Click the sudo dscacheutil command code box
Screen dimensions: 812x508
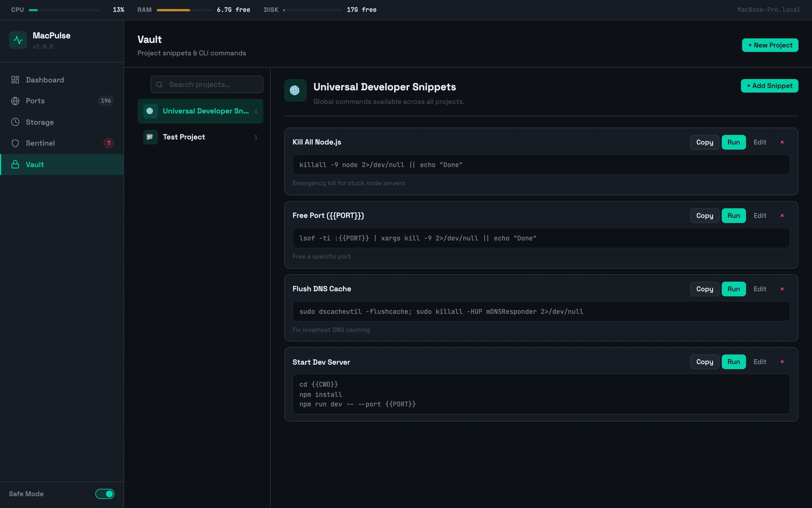pos(541,312)
